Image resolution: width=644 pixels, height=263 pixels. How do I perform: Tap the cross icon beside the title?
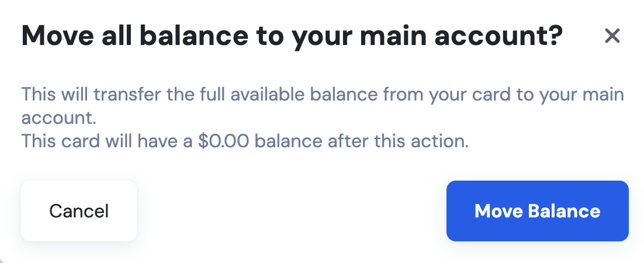(612, 37)
